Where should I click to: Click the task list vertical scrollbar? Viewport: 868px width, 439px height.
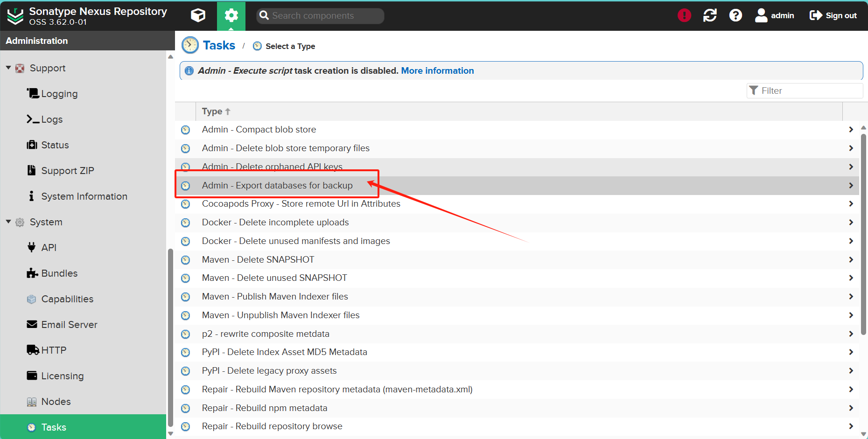863,234
